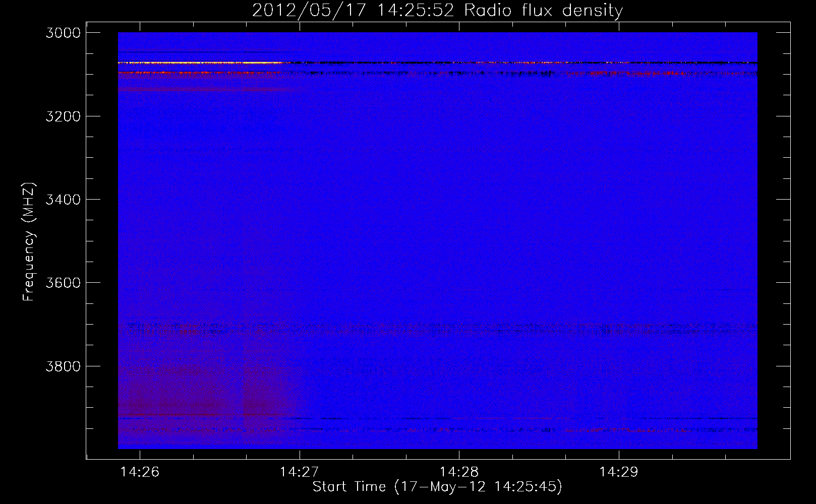Click the '14:26' time axis label
Image resolution: width=816 pixels, height=504 pixels.
point(140,472)
